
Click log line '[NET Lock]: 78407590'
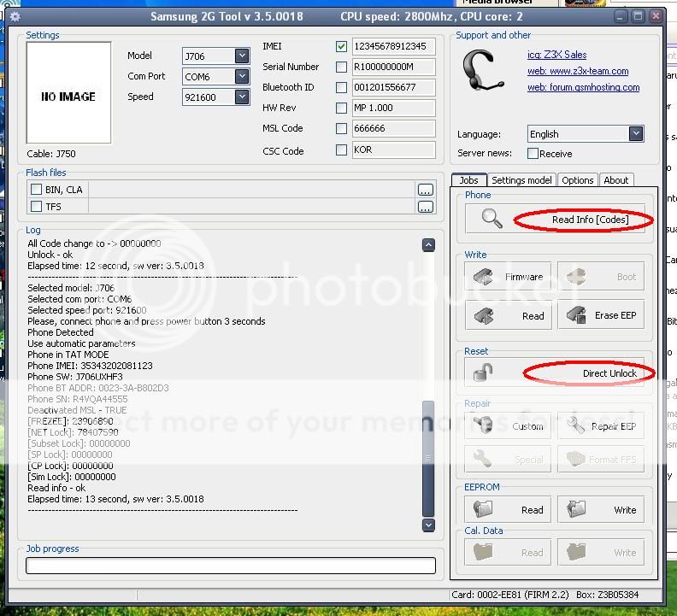(x=73, y=432)
